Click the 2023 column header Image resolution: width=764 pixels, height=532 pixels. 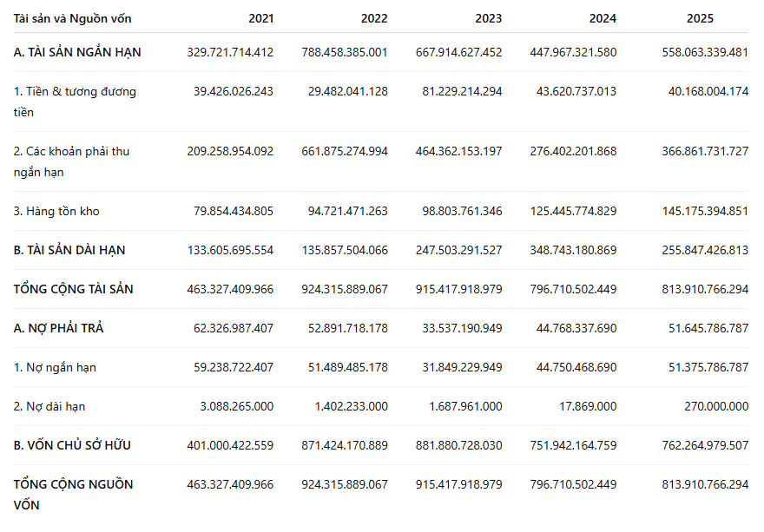[488, 18]
